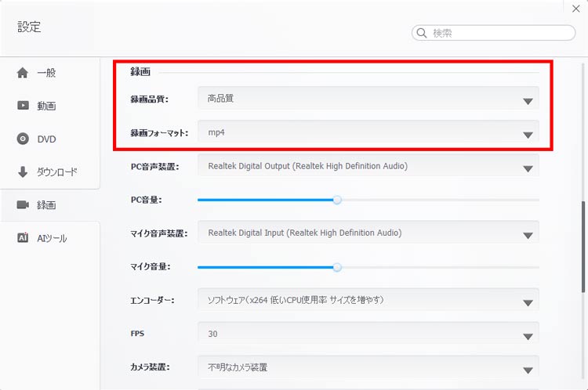Click the 録画フォーマット: label
Image resolution: width=588 pixels, height=390 pixels.
pyautogui.click(x=159, y=132)
